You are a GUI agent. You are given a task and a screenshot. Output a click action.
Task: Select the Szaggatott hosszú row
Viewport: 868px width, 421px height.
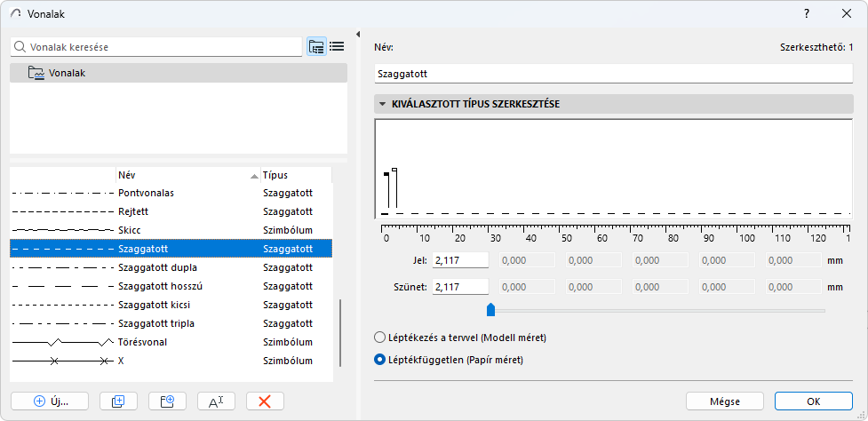171,287
